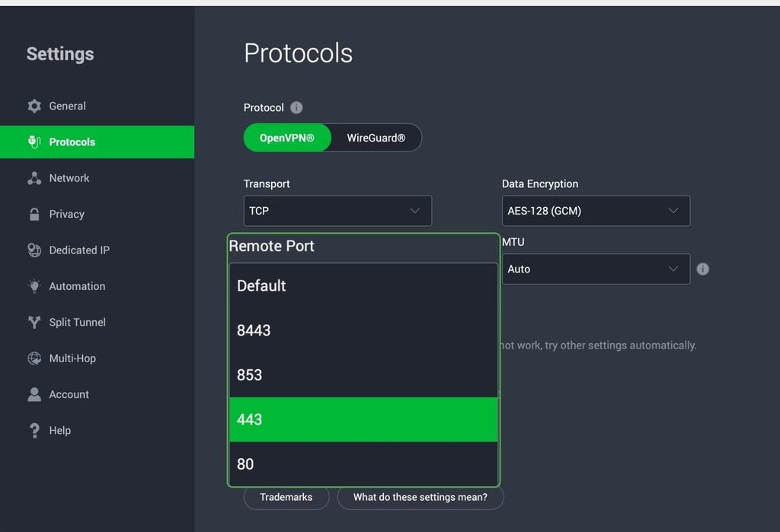Click the Protocols plug icon
Image resolution: width=780 pixels, height=532 pixels.
[x=34, y=142]
